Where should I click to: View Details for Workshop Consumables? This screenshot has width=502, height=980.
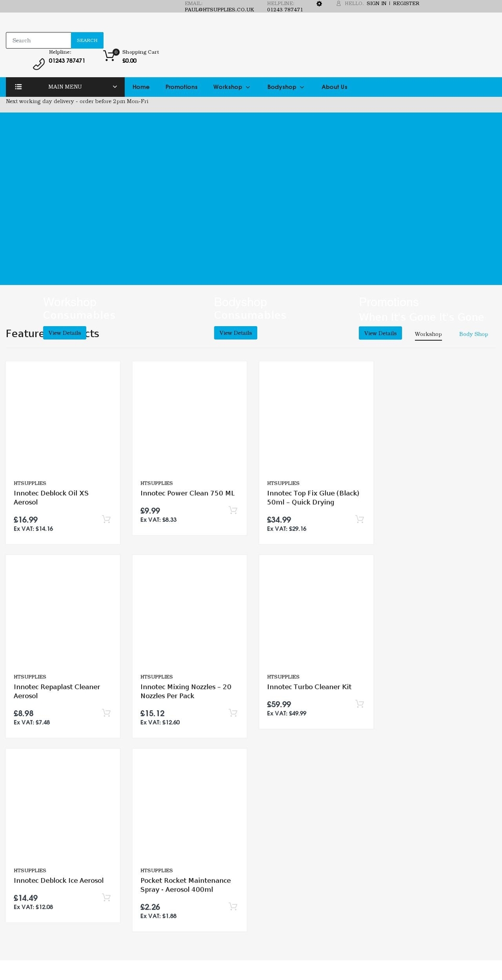(64, 333)
